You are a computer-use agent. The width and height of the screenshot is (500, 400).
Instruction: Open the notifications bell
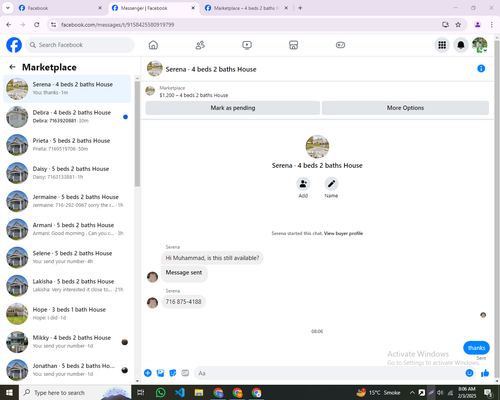pyautogui.click(x=461, y=45)
